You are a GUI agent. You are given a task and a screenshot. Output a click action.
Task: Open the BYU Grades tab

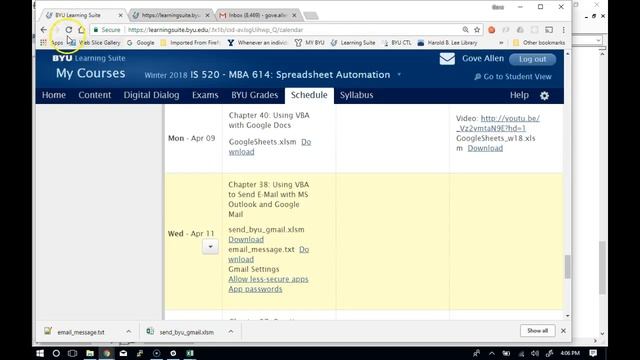[x=255, y=95]
